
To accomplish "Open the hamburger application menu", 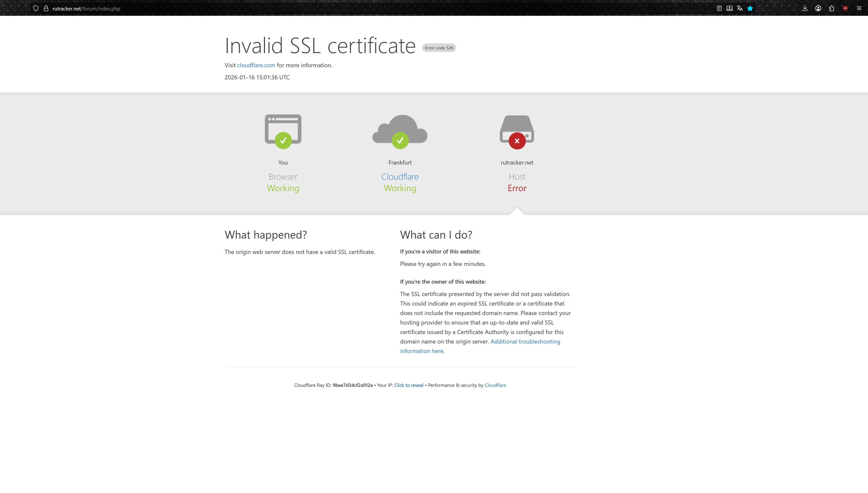I will point(859,9).
